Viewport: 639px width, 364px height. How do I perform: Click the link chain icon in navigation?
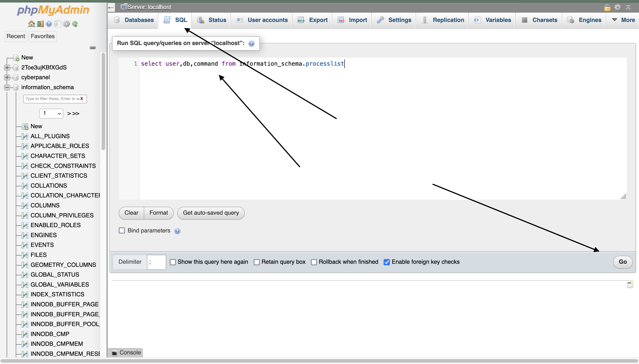[x=93, y=48]
